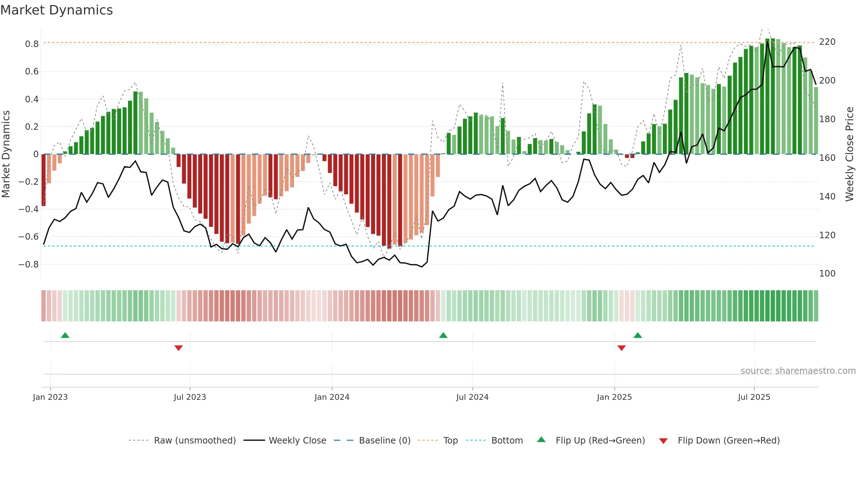Image resolution: width=868 pixels, height=488 pixels.
Task: Click the Jul 2024 axis label
Action: (x=472, y=397)
